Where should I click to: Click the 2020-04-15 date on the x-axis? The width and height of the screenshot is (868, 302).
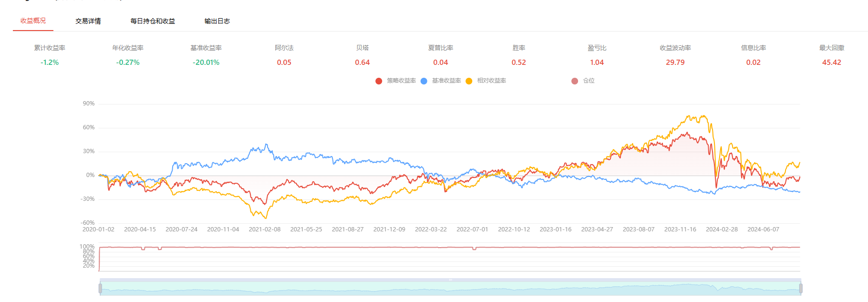(140, 229)
